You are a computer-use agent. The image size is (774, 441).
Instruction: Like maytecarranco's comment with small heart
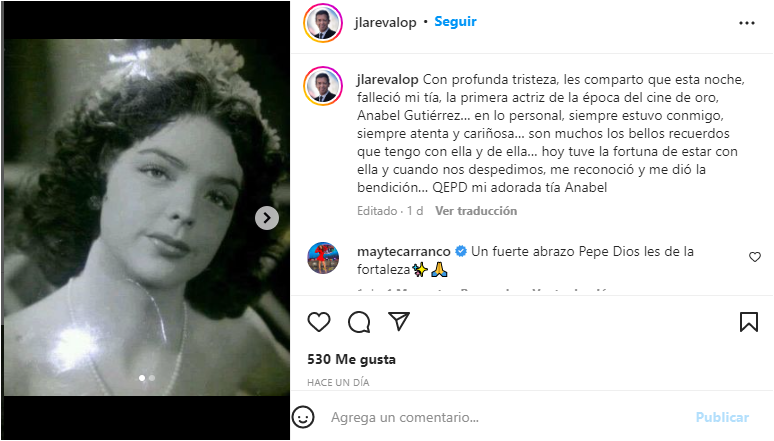755,257
